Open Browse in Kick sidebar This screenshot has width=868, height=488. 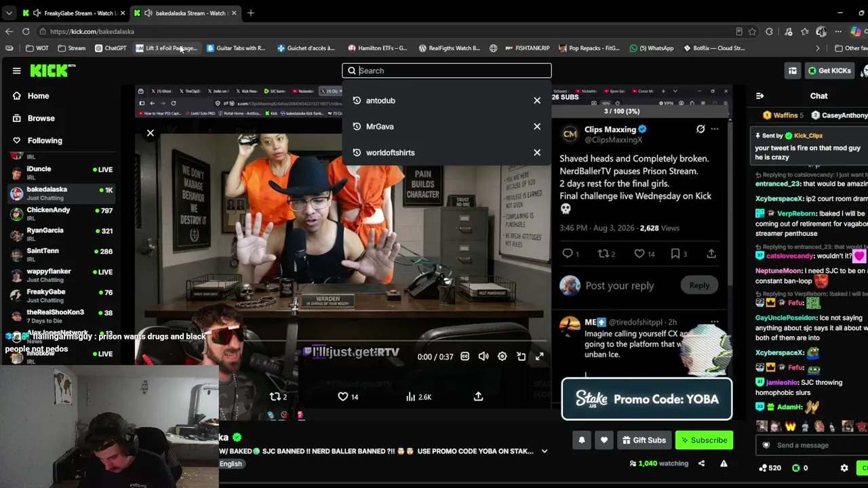(41, 118)
